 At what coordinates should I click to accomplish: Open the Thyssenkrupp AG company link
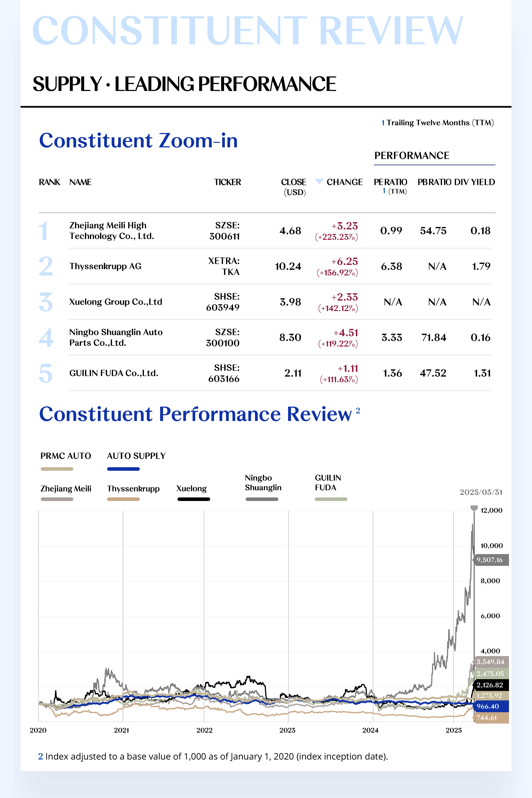tap(105, 266)
